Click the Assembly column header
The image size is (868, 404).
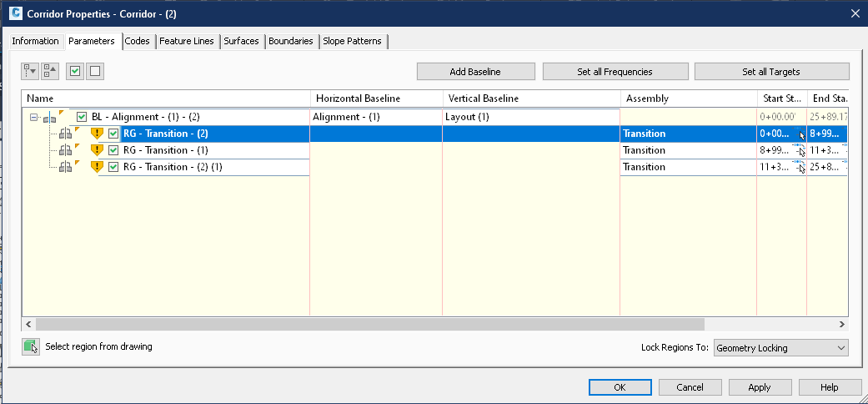[690, 98]
